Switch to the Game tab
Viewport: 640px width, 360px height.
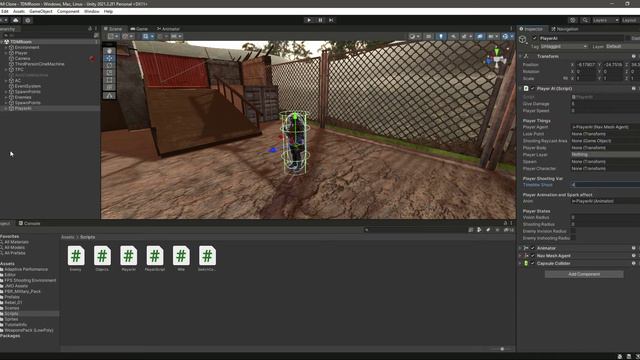[x=139, y=29]
